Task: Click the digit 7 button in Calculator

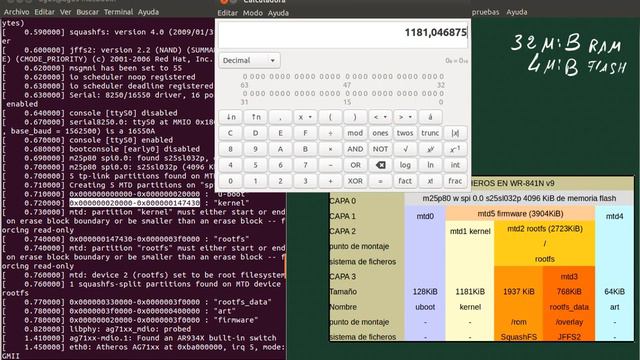Action: [305, 165]
